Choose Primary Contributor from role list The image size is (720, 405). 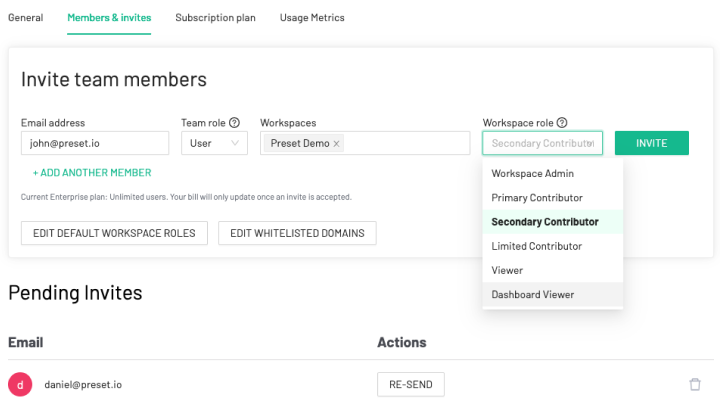[537, 198]
